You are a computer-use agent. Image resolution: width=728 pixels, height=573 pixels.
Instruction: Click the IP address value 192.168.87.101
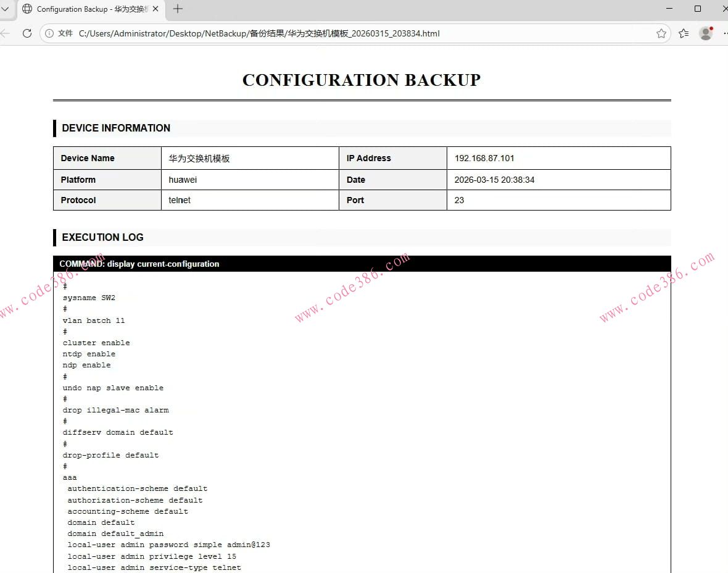click(x=484, y=158)
